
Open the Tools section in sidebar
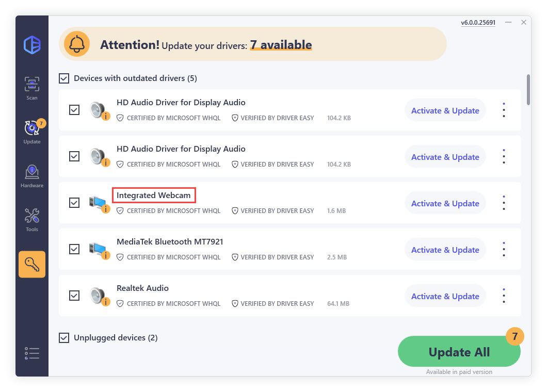(x=32, y=219)
